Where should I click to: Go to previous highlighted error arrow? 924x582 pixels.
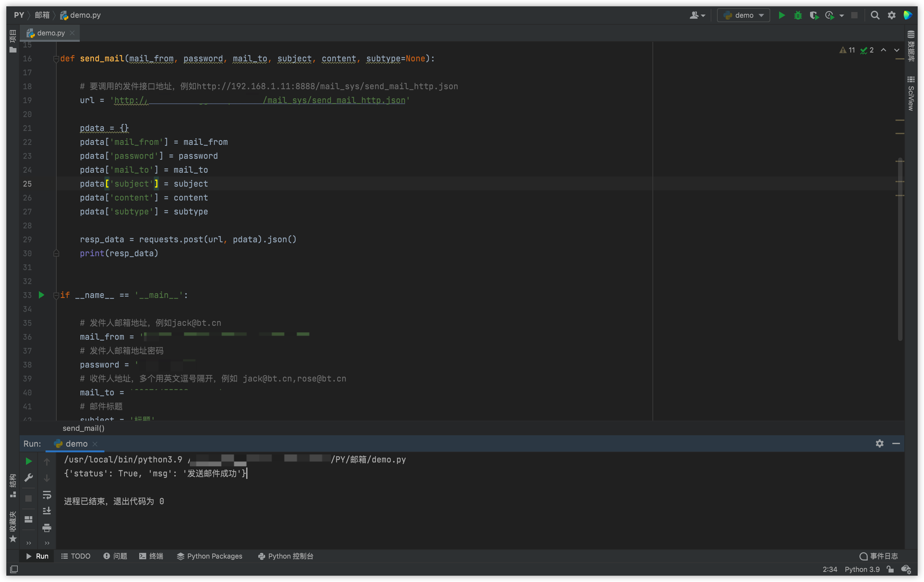click(884, 50)
